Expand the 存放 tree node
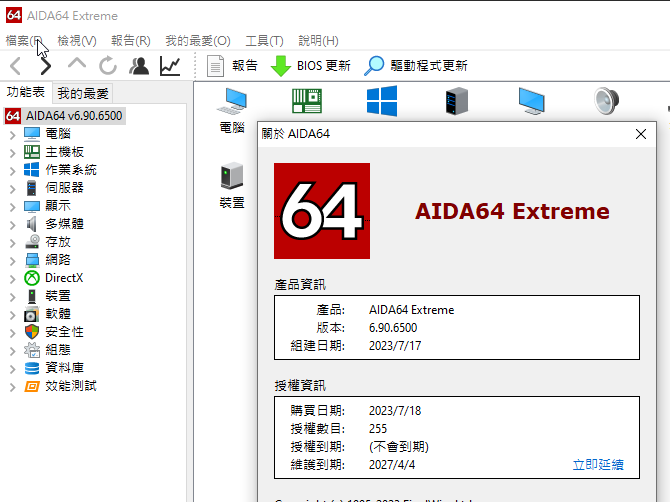This screenshot has height=502, width=670. coord(13,243)
